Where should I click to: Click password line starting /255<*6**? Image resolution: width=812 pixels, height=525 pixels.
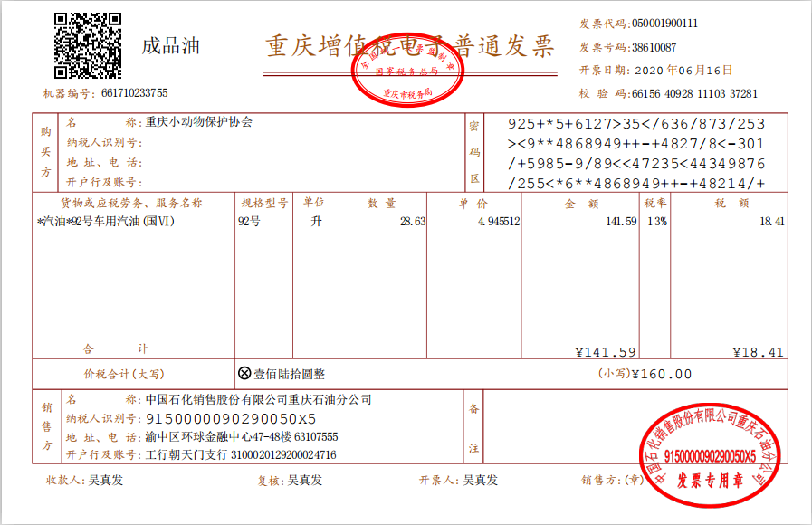pyautogui.click(x=636, y=183)
